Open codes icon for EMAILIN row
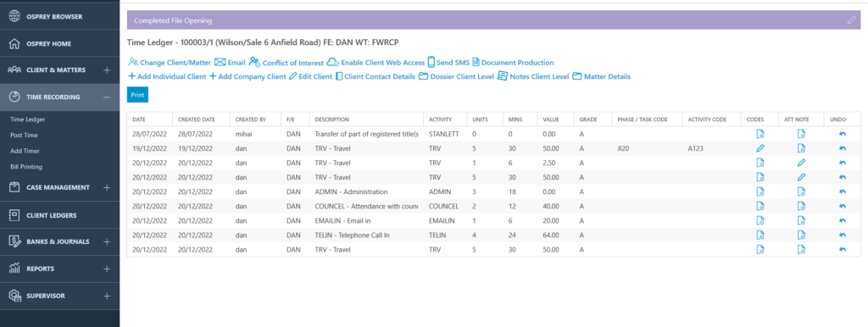868x327 pixels. (x=760, y=220)
